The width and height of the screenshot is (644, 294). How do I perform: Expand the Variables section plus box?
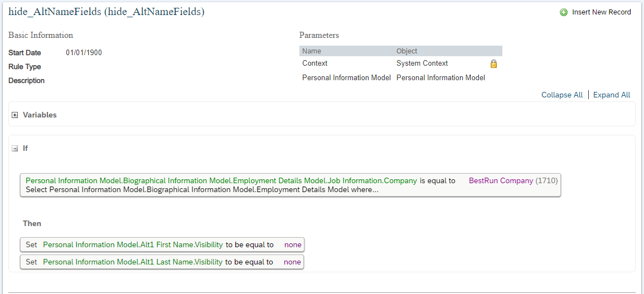point(15,115)
